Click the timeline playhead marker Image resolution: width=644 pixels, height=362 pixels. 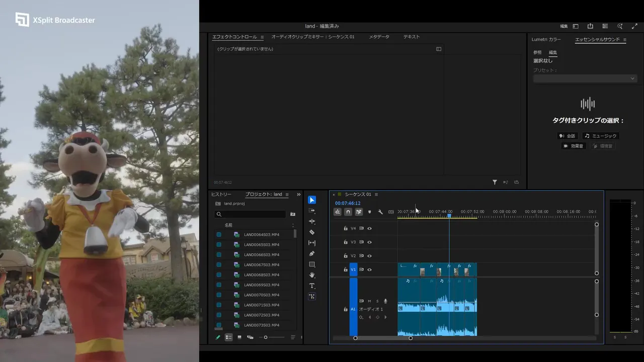pos(449,216)
